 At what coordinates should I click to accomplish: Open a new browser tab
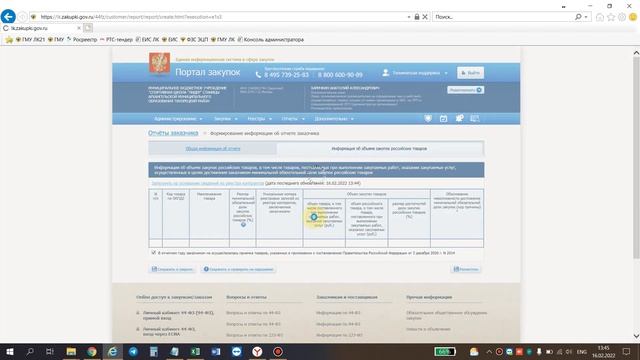pos(88,28)
